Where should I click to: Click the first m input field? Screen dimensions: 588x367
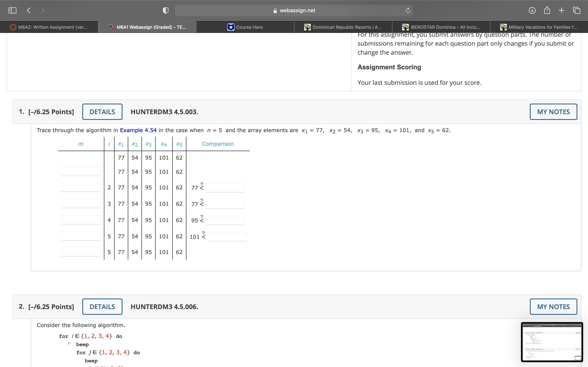[x=81, y=172]
